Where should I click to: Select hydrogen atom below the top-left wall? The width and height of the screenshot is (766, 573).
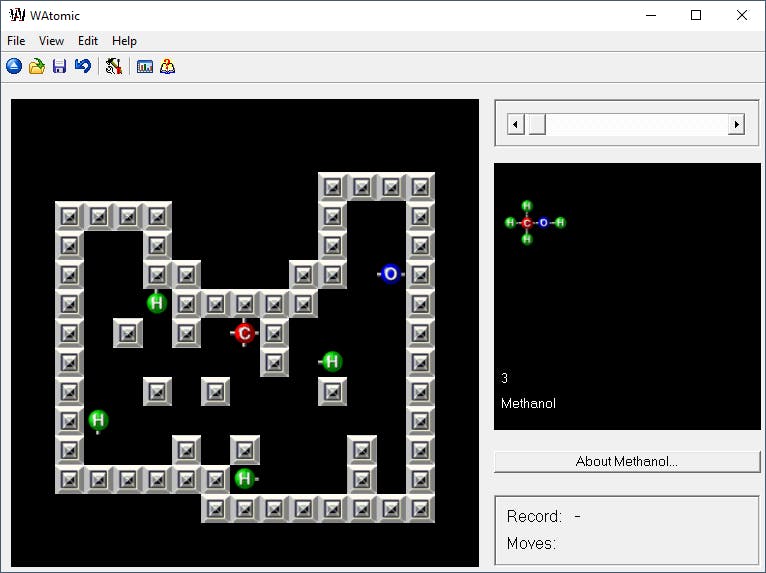157,302
